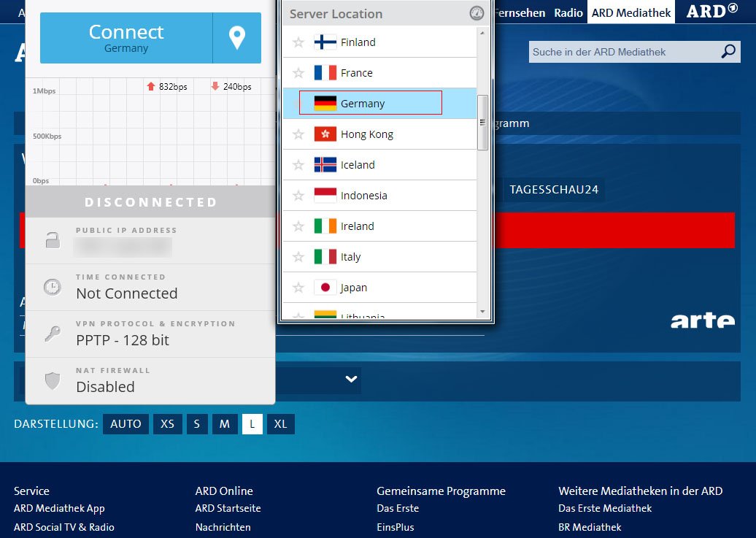Open the EinsPlus footer link
The height and width of the screenshot is (538, 756).
click(x=396, y=527)
